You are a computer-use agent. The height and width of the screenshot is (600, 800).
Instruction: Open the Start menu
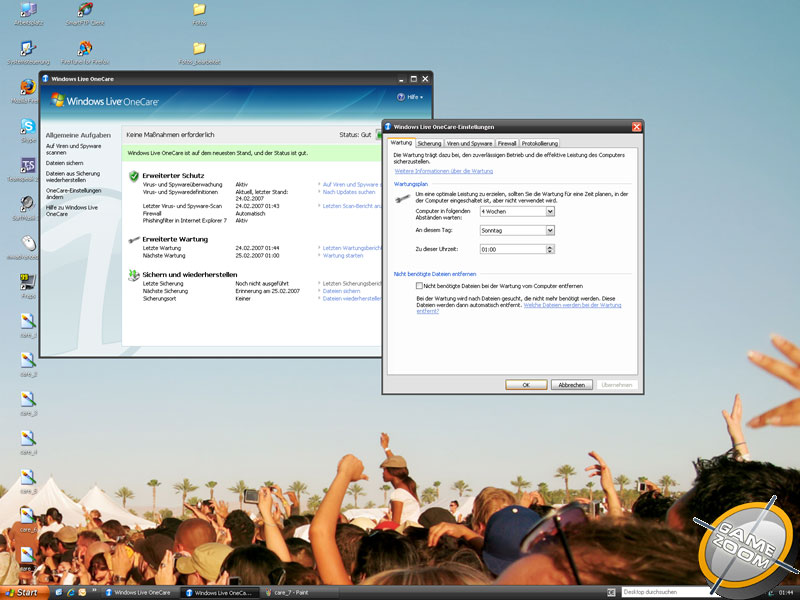[x=22, y=592]
